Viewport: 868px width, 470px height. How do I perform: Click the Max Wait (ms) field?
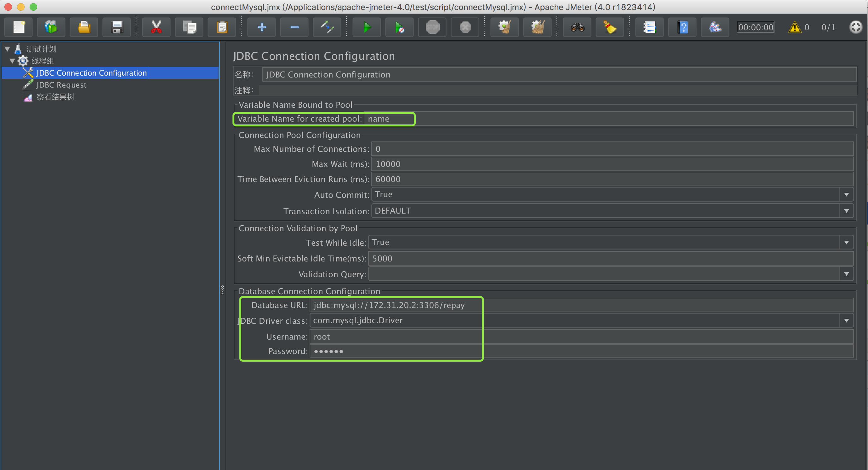612,164
